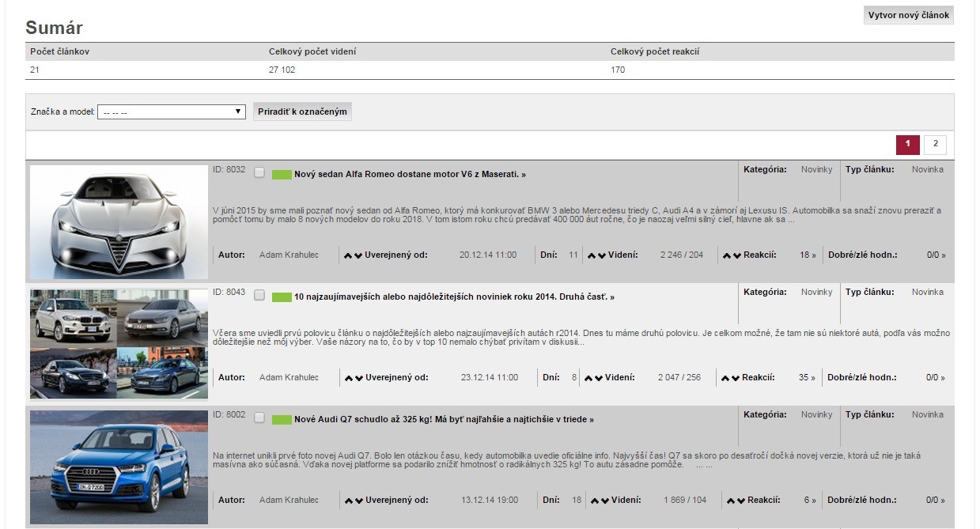This screenshot has height=529, width=980.
Task: Sort ascending by Uverejnený od in Audi Q7 row
Action: (x=348, y=501)
